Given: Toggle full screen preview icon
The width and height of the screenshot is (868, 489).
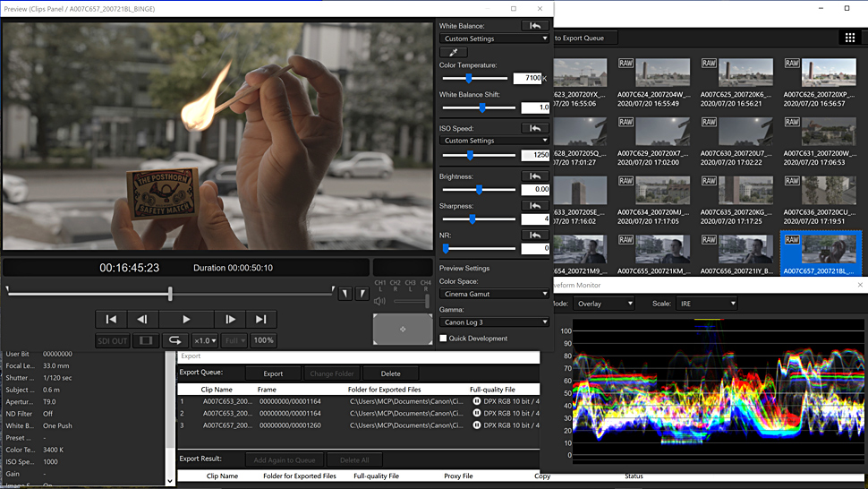Looking at the screenshot, I should [x=146, y=340].
